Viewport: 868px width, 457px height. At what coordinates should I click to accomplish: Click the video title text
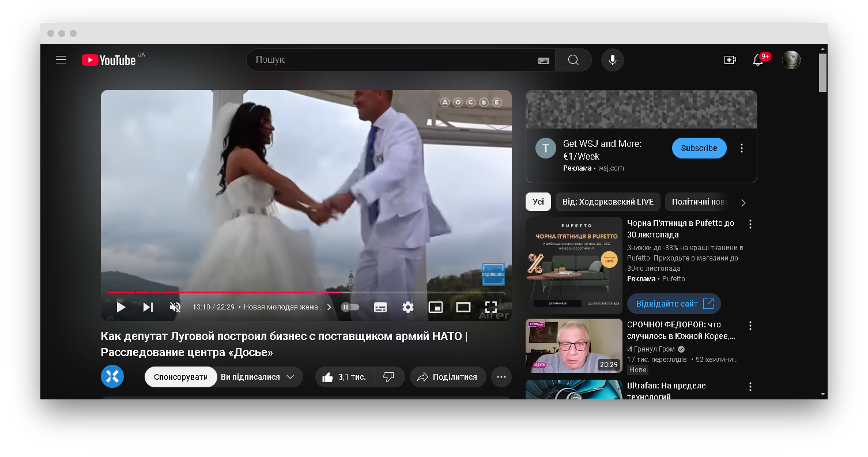tap(285, 344)
